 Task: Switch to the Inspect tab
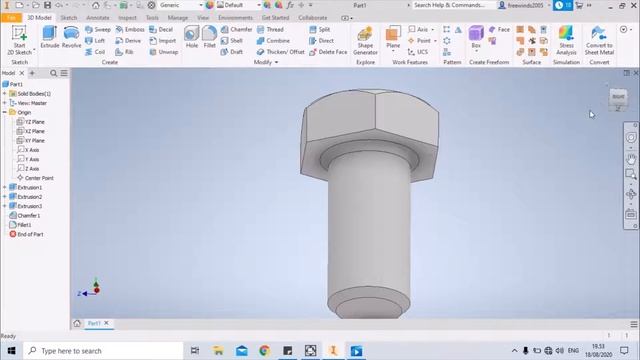pyautogui.click(x=127, y=18)
